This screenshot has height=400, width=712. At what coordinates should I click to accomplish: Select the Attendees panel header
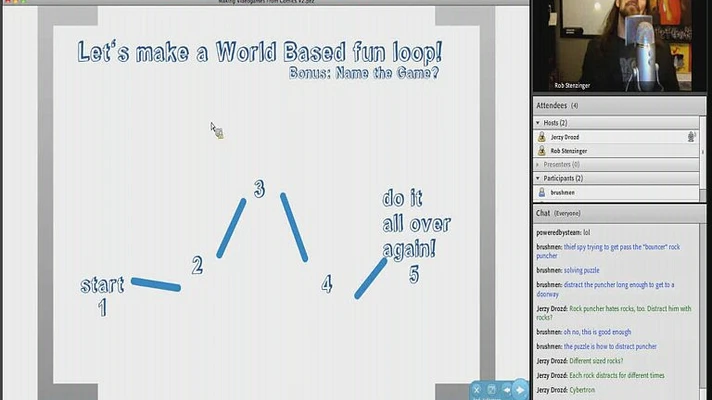click(619, 106)
